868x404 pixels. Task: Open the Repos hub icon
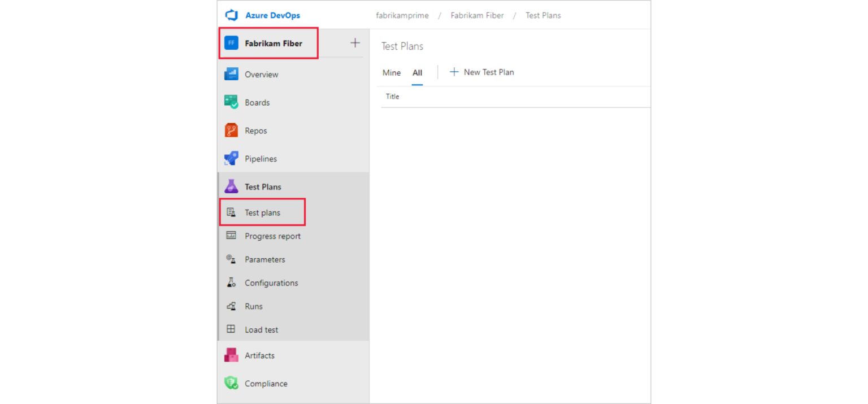(x=231, y=131)
